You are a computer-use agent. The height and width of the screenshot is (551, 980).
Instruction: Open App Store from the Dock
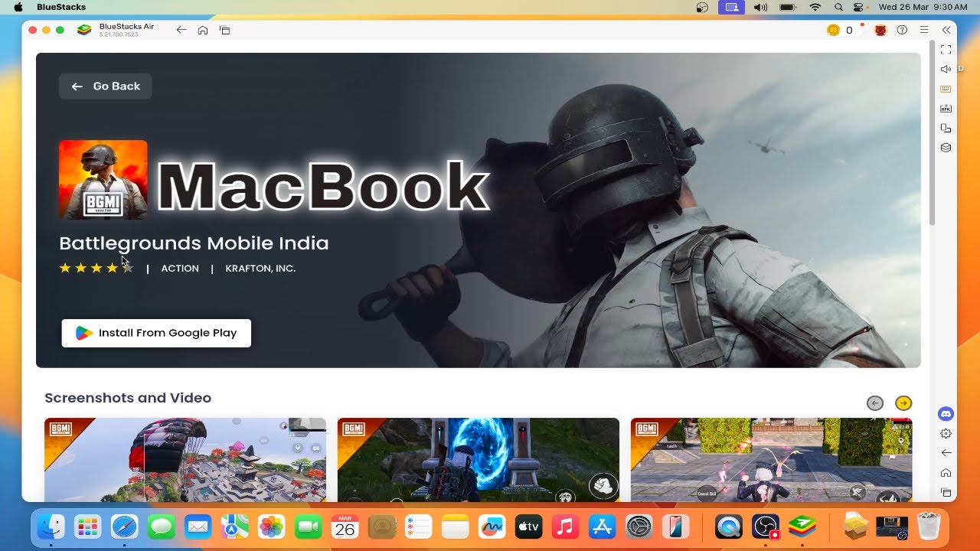pyautogui.click(x=603, y=527)
